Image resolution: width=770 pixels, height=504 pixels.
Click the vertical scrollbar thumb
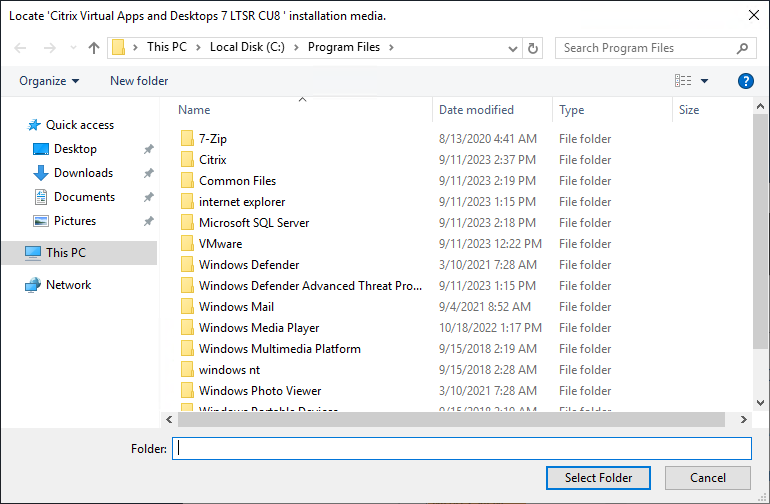coord(760,231)
